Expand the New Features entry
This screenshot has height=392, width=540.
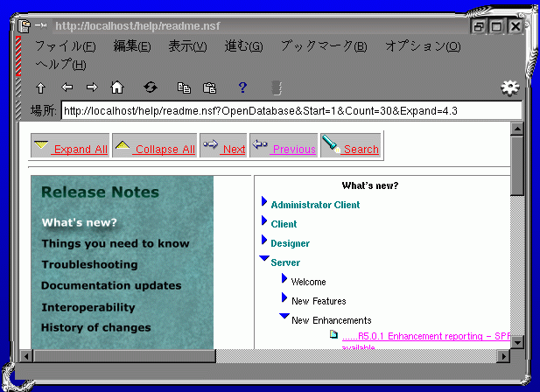[x=284, y=298]
